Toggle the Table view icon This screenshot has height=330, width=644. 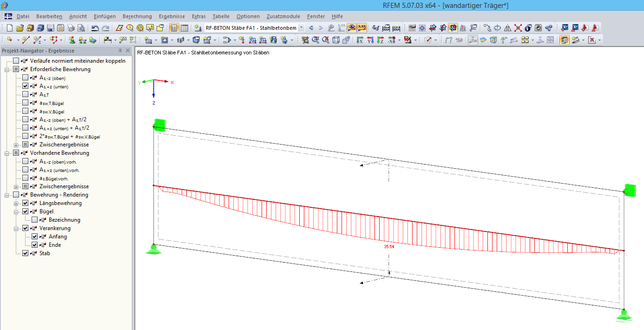tap(184, 28)
